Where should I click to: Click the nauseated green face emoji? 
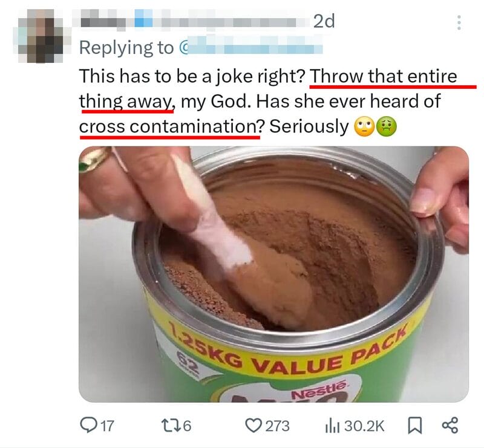(387, 127)
